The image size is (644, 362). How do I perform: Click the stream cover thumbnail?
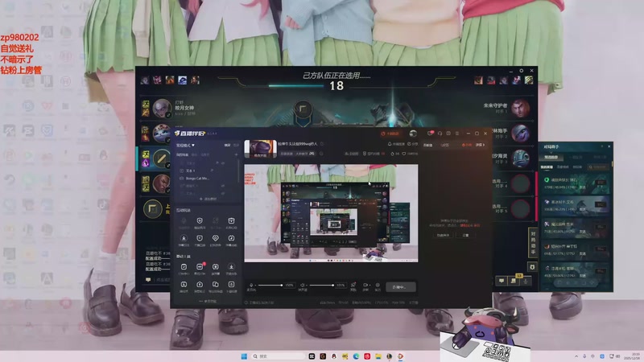coord(260,148)
